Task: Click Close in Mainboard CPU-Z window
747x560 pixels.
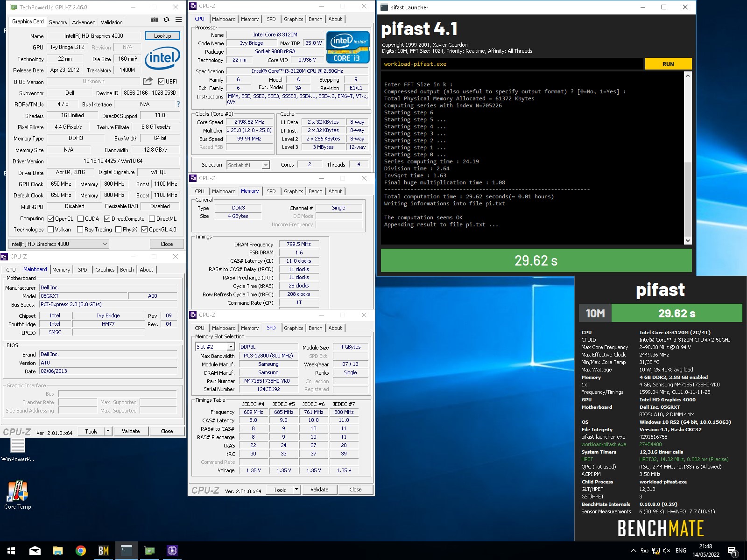Action: (167, 431)
